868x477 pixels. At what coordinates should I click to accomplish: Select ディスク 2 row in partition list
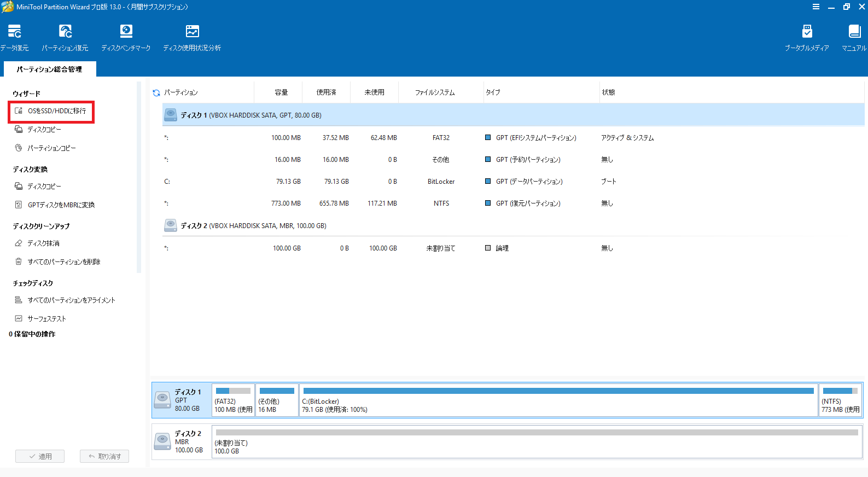coord(513,226)
